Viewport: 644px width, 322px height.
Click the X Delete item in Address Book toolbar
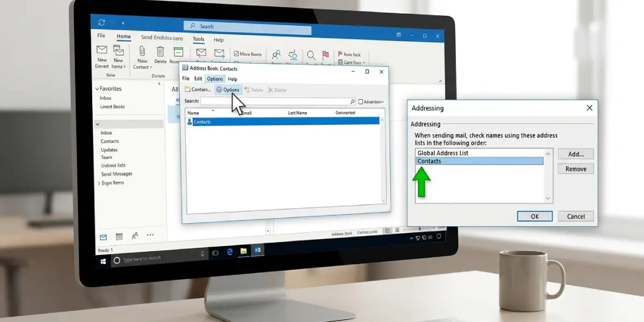[277, 90]
